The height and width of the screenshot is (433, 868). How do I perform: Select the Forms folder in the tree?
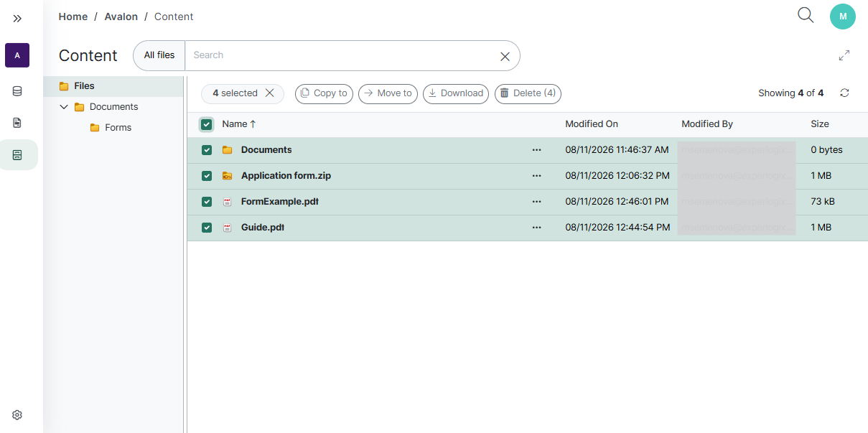[x=118, y=128]
